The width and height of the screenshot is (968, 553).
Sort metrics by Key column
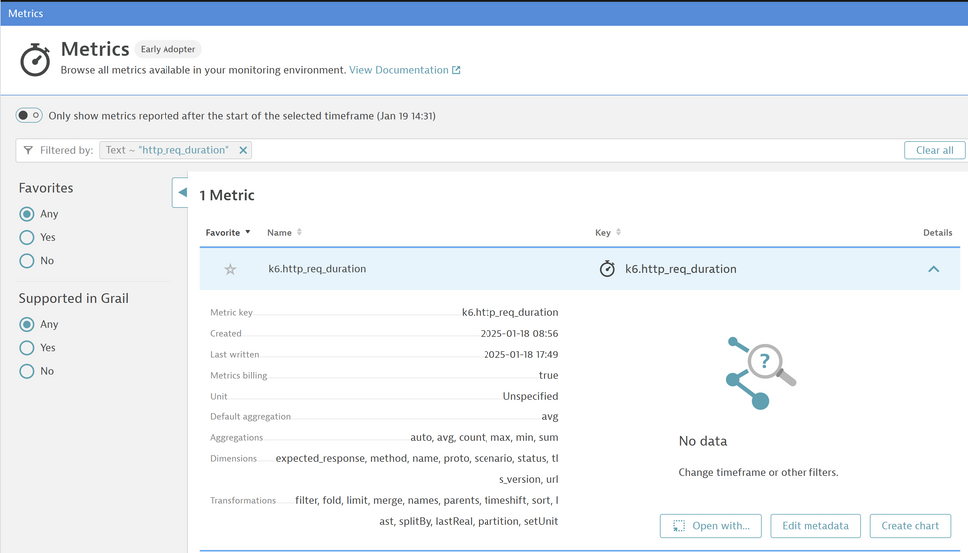[607, 232]
